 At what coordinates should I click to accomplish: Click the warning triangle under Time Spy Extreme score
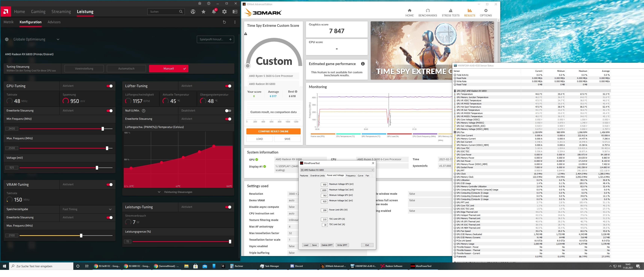245,34
